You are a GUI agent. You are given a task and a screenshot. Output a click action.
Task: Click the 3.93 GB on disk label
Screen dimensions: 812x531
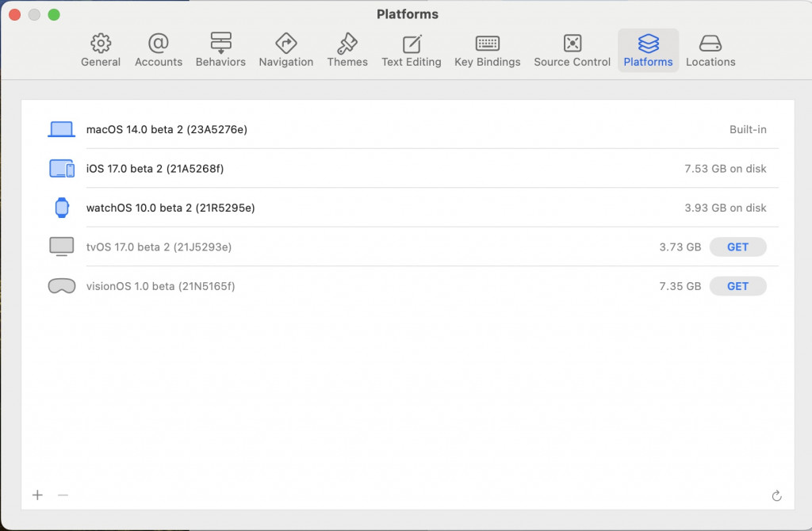coord(726,208)
